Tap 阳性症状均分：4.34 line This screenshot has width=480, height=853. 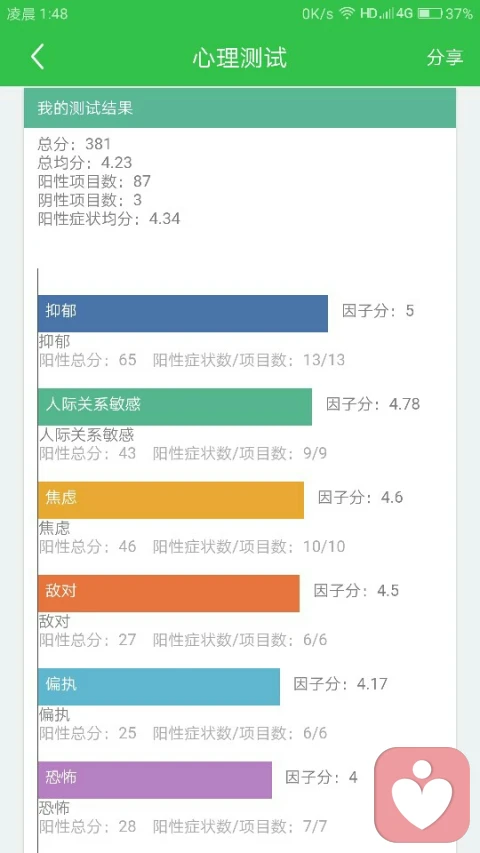point(109,219)
